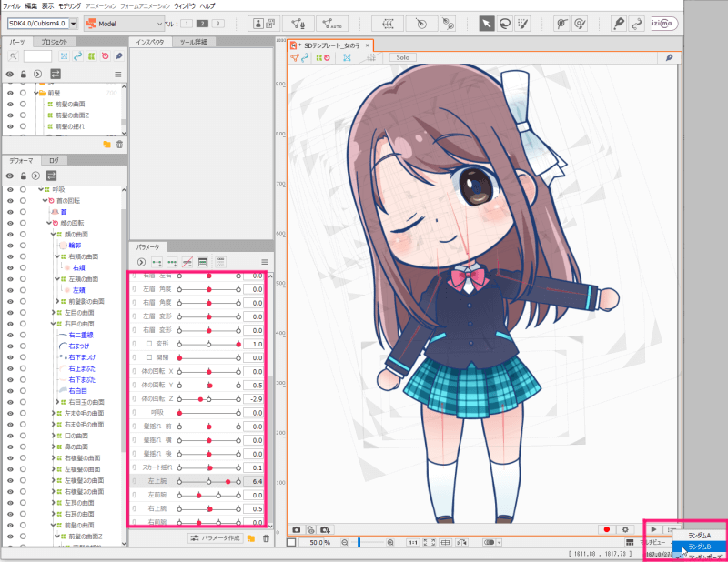Expand the 左耳の曲面 deformer node
Screen dimensions: 728x562
(x=54, y=503)
